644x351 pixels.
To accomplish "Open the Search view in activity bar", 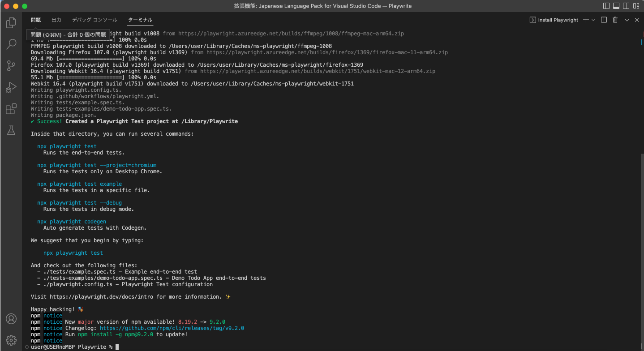I will pyautogui.click(x=11, y=44).
